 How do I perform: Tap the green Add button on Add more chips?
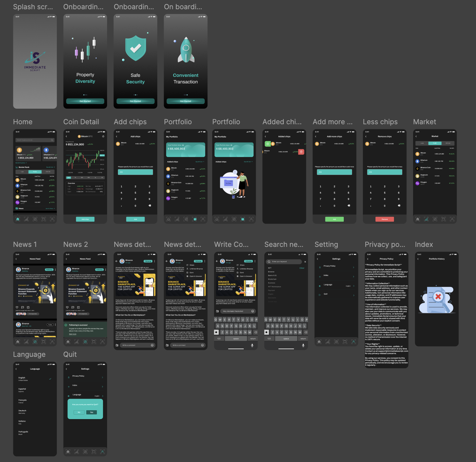[x=334, y=219]
